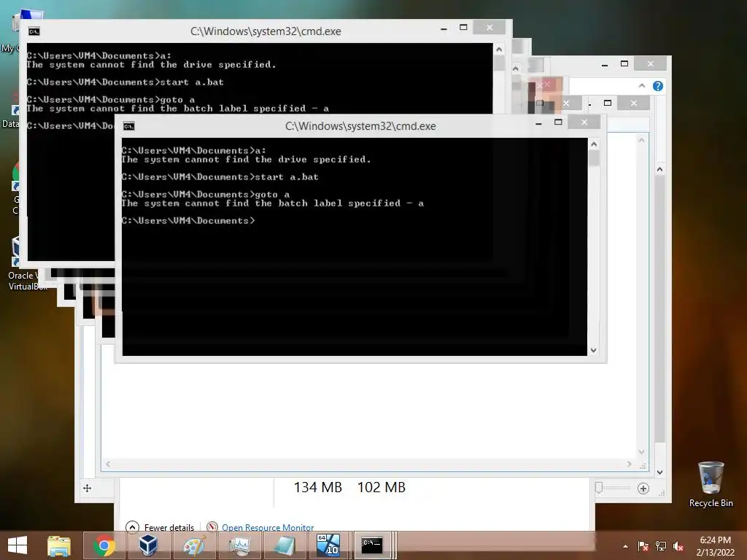This screenshot has height=560, width=747.
Task: Maximize the outermost back window
Action: tap(624, 64)
